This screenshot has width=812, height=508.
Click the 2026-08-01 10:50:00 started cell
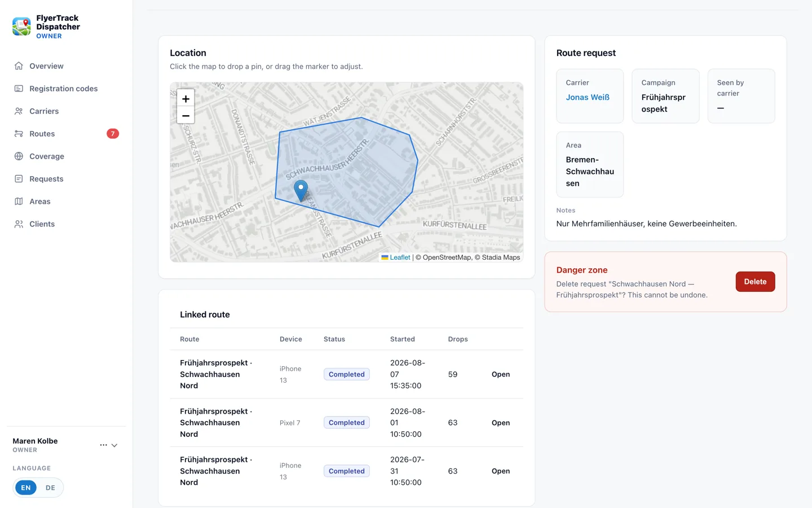[x=408, y=423]
